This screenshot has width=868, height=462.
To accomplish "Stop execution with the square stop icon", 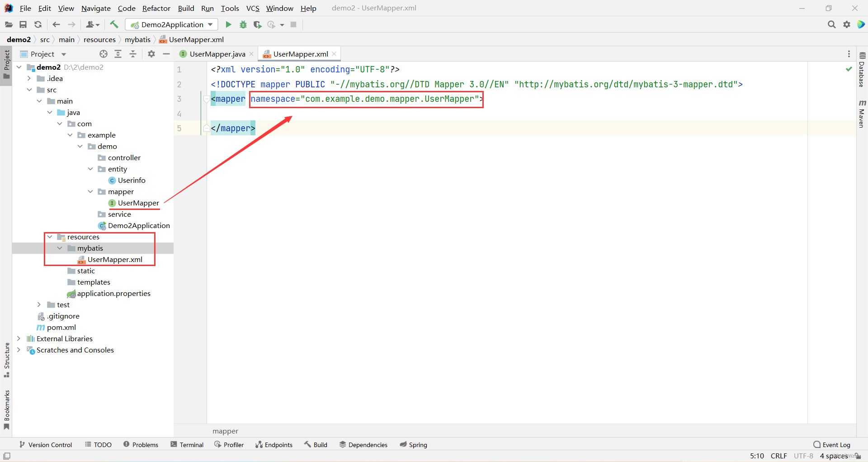I will [x=293, y=24].
